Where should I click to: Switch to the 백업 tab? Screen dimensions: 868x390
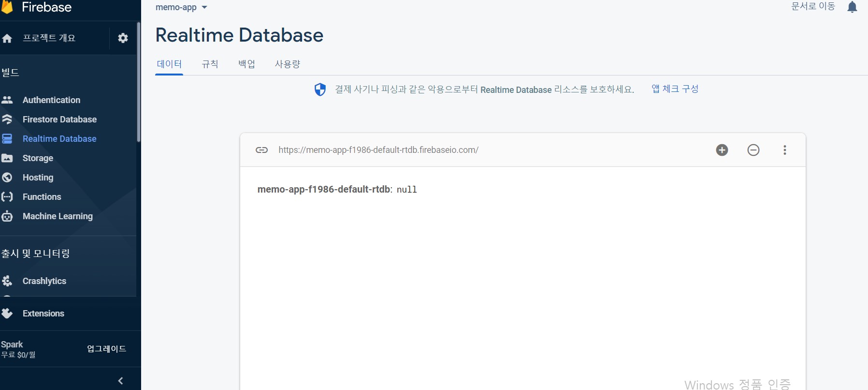pos(246,64)
